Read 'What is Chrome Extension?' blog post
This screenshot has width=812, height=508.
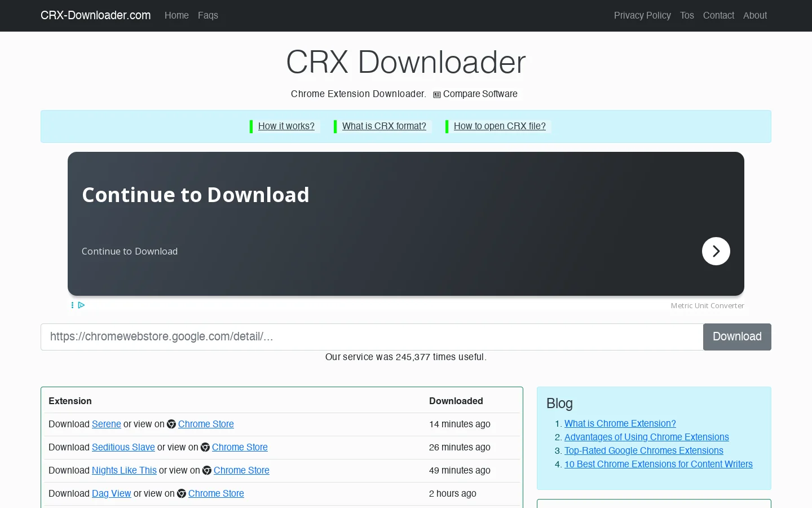[x=620, y=423]
